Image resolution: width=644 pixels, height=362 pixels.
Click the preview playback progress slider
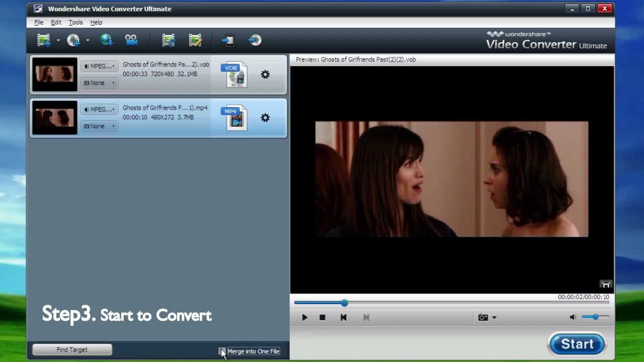[452, 303]
